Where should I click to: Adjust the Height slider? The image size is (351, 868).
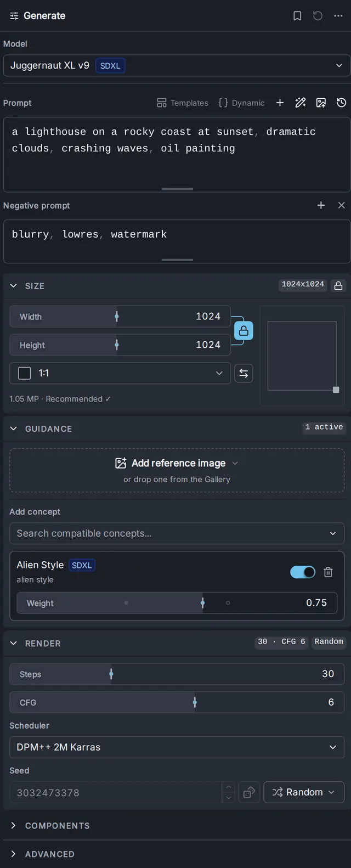pos(120,345)
